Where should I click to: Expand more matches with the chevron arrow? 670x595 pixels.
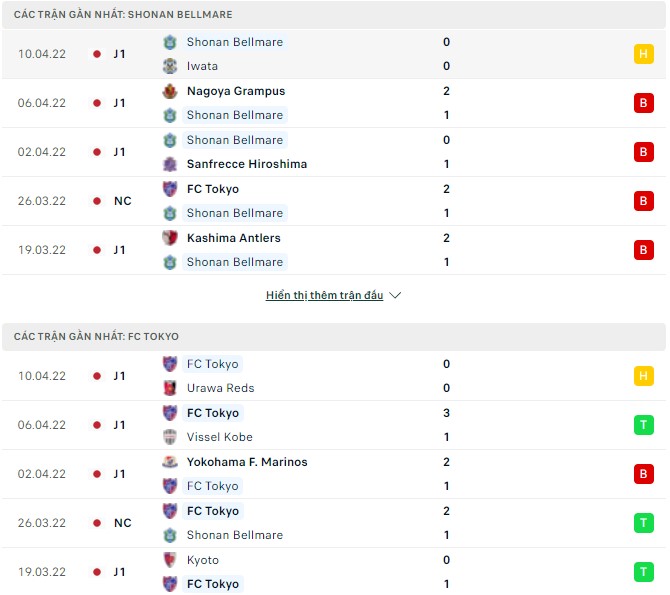395,296
